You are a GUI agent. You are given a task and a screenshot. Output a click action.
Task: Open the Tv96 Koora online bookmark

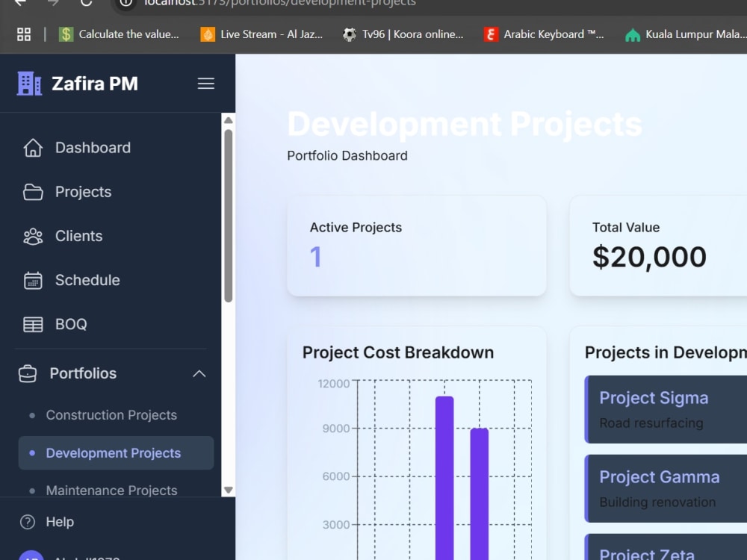coord(412,34)
